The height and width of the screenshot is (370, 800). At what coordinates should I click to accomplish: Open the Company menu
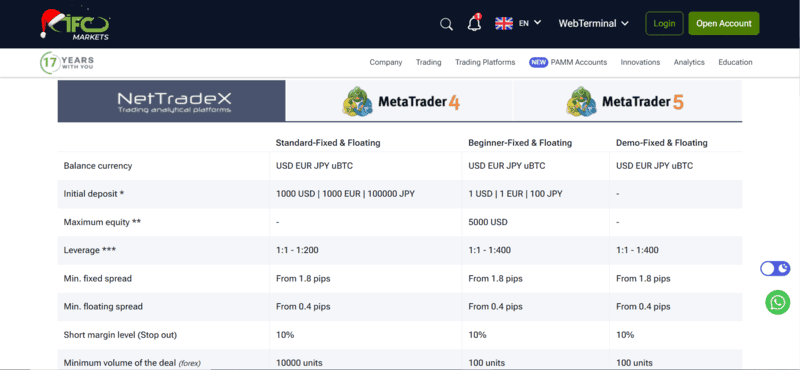386,62
